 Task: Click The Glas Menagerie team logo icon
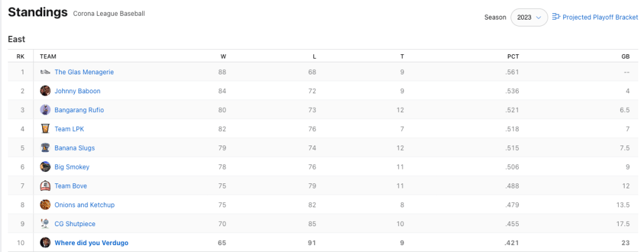(x=45, y=72)
